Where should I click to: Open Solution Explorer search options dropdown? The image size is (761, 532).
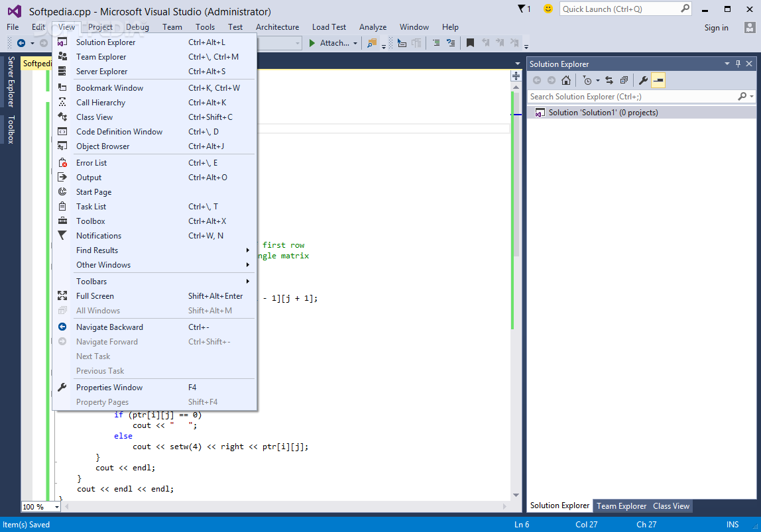coord(751,97)
